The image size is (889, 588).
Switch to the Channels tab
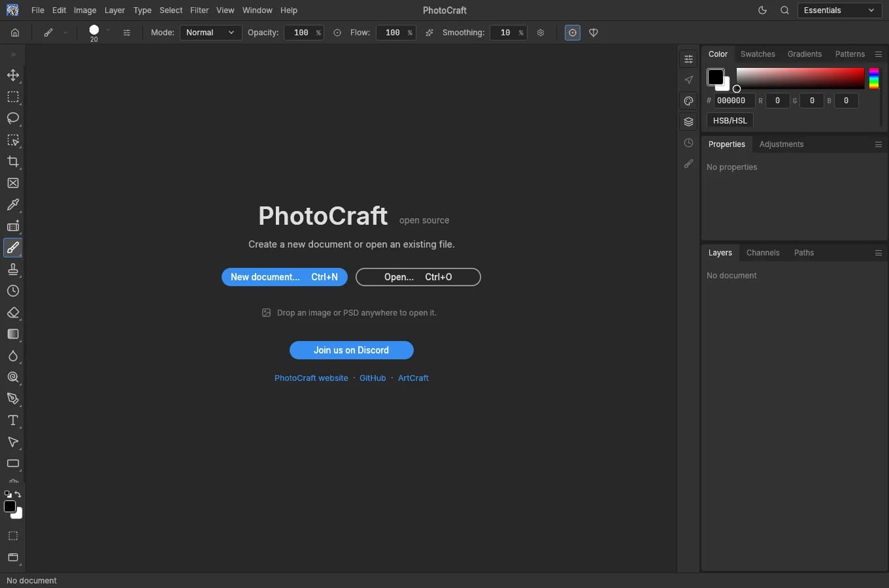tap(763, 253)
